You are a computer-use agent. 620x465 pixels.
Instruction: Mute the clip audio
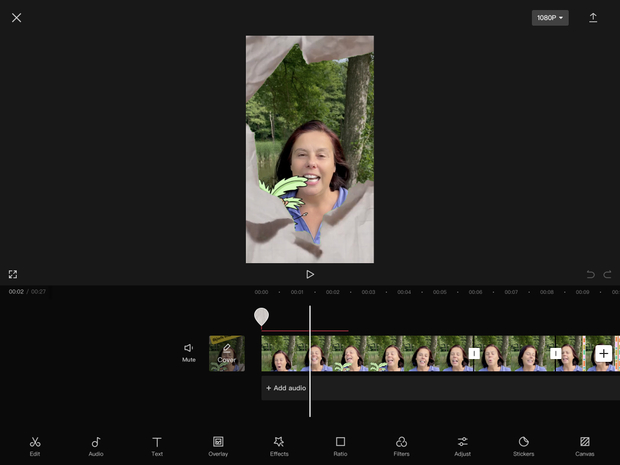[x=189, y=352]
